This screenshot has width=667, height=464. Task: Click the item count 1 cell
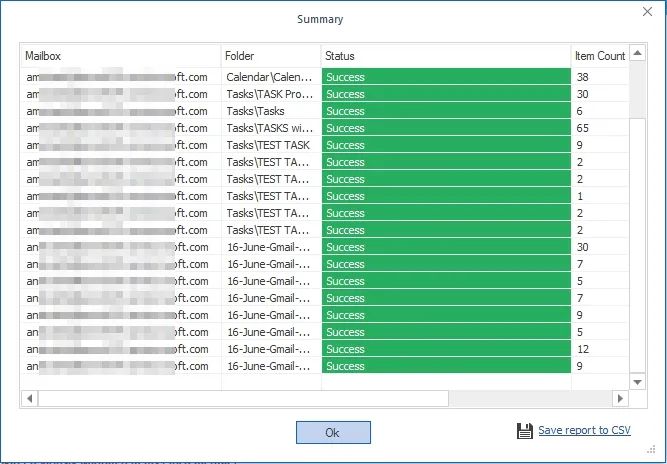point(600,196)
